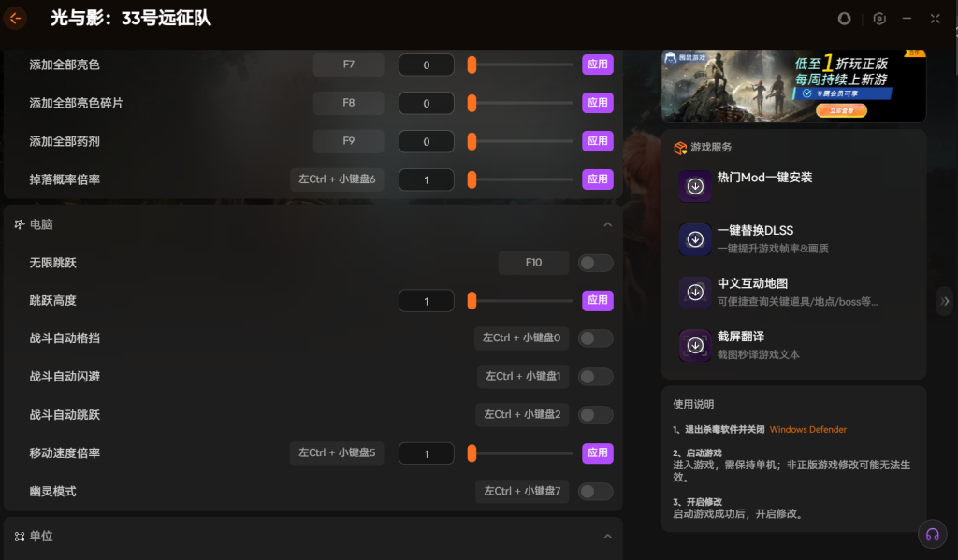The height and width of the screenshot is (560, 958).
Task: Click the 立即查看 button in promo banner
Action: tap(841, 110)
